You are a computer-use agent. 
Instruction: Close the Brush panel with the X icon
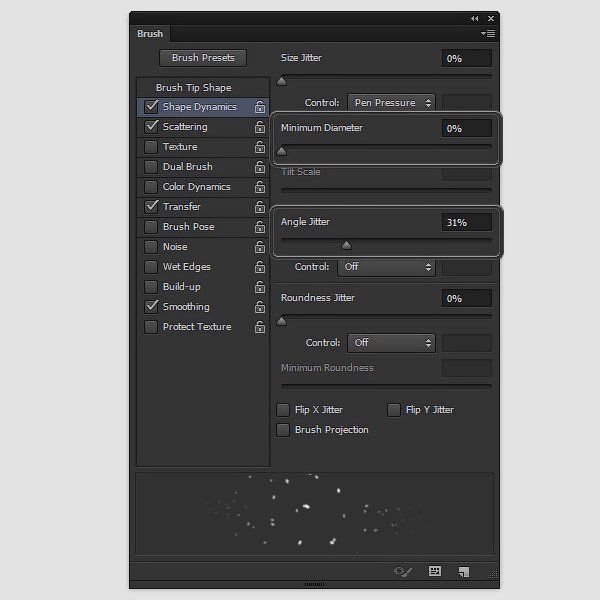(x=491, y=18)
